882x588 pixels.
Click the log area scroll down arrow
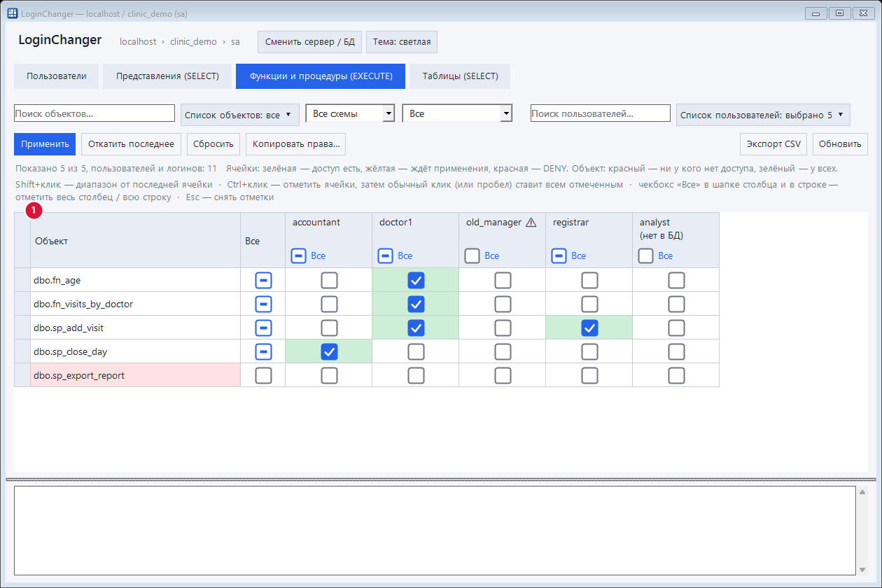862,569
